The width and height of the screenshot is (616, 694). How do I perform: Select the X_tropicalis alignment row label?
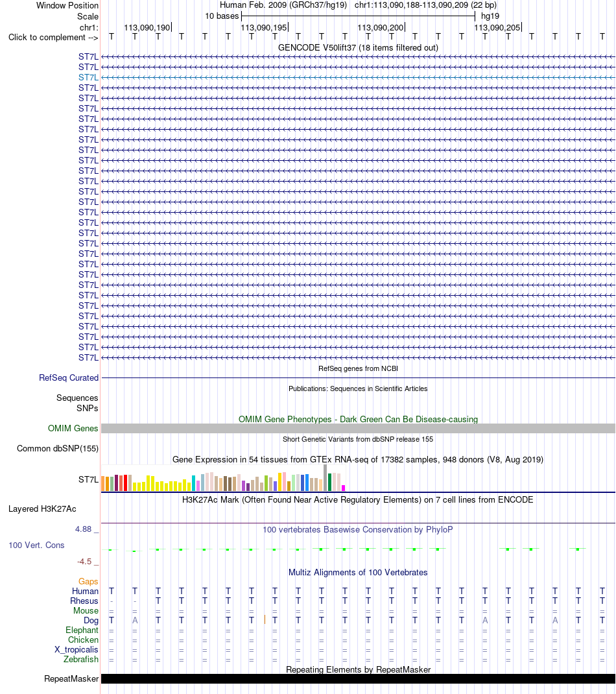tap(76, 650)
